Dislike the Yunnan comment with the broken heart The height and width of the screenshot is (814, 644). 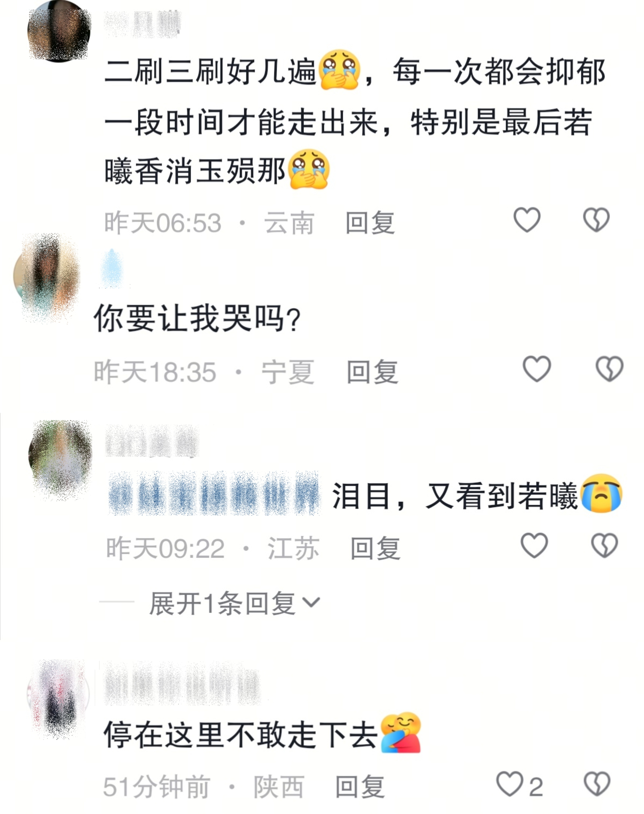(596, 220)
